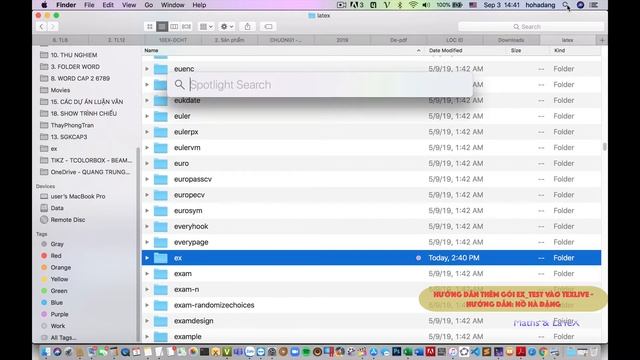
Task: Select the everypage folder icon
Action: 160,242
